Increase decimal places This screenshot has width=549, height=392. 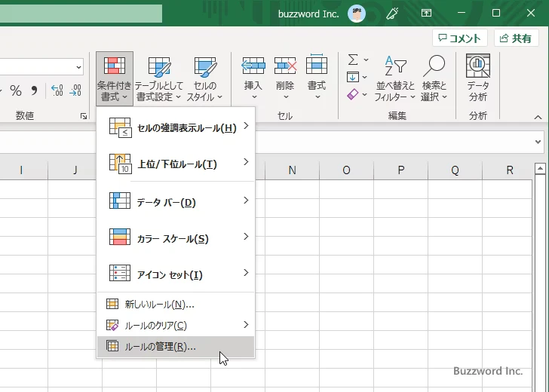(57, 90)
